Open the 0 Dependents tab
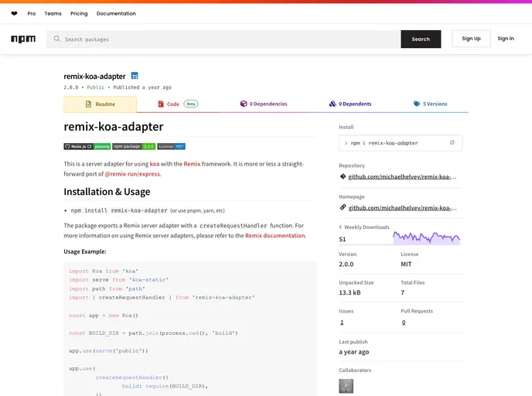The width and height of the screenshot is (532, 396). (x=350, y=104)
